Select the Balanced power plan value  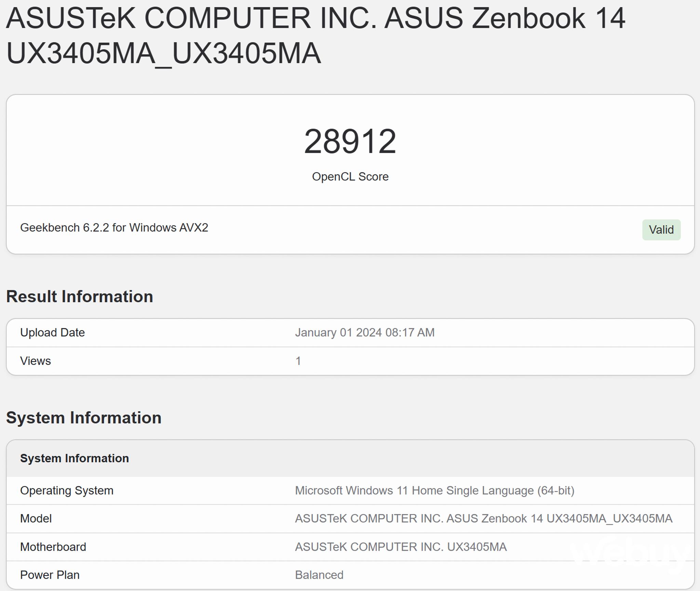tap(319, 575)
